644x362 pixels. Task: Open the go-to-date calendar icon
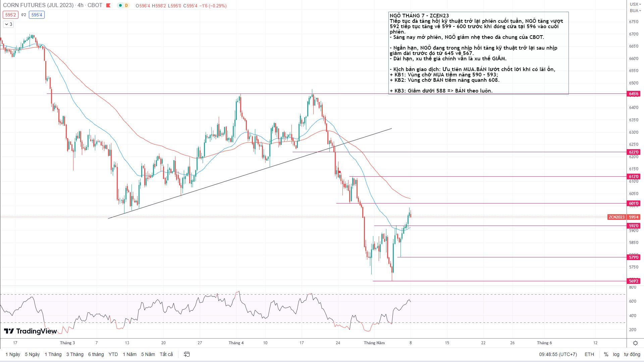click(187, 354)
